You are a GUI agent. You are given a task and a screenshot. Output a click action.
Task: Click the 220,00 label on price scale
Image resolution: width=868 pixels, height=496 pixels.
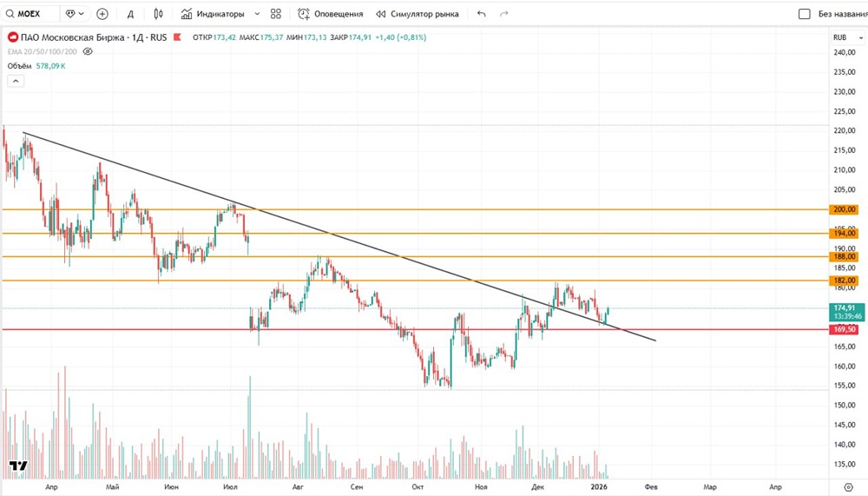pyautogui.click(x=845, y=131)
